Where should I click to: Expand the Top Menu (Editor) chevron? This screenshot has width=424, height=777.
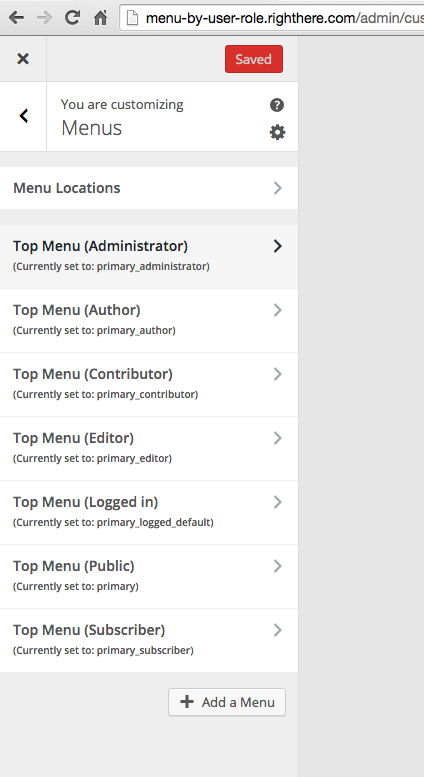(x=277, y=438)
